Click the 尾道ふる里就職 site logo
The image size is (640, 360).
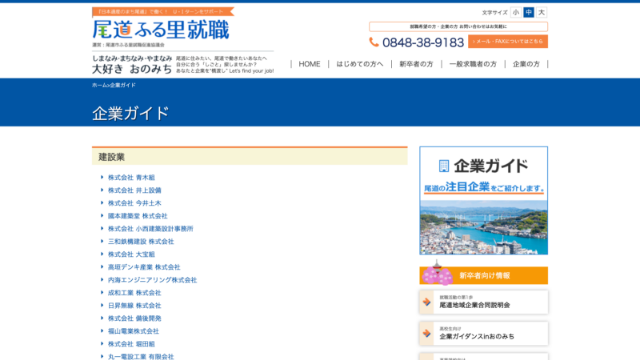161,30
